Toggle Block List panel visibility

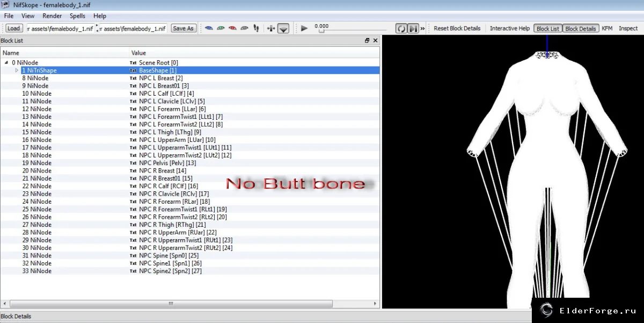[548, 28]
